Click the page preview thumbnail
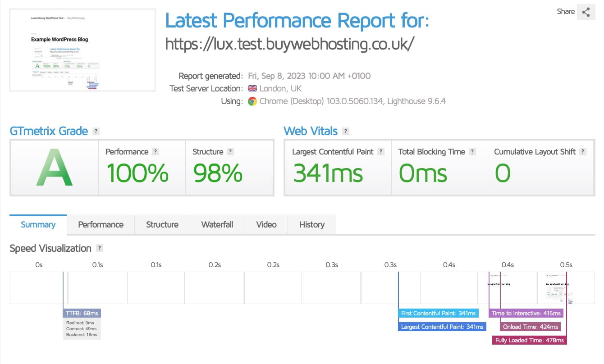 pos(82,50)
